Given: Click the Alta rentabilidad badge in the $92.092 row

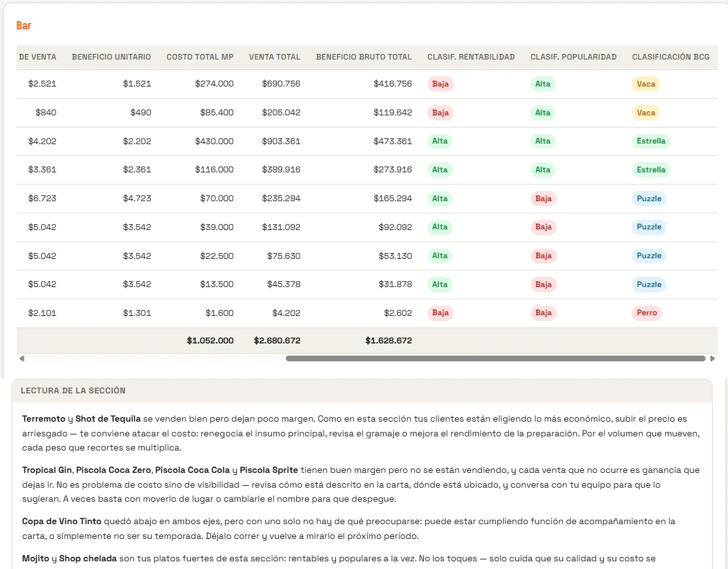Looking at the screenshot, I should tap(440, 227).
